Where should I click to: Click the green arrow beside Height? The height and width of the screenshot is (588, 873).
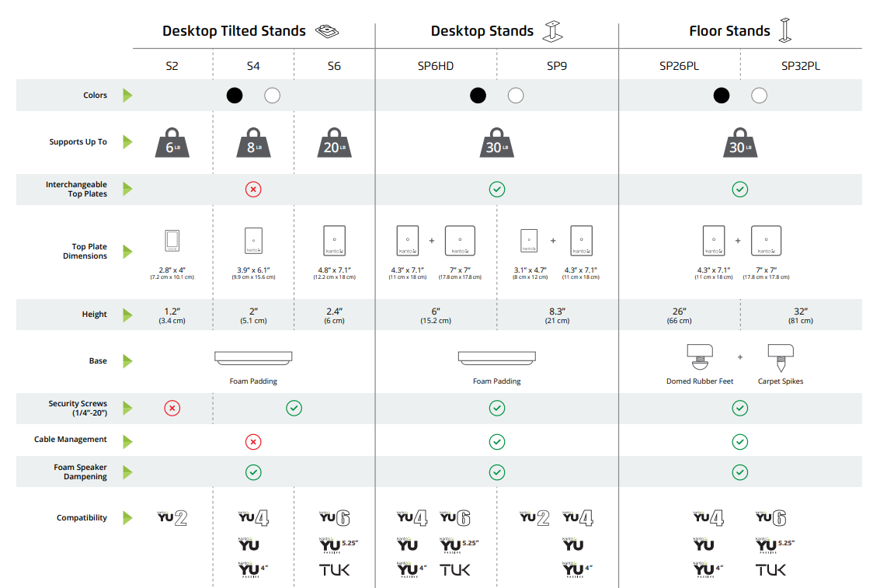tap(127, 315)
